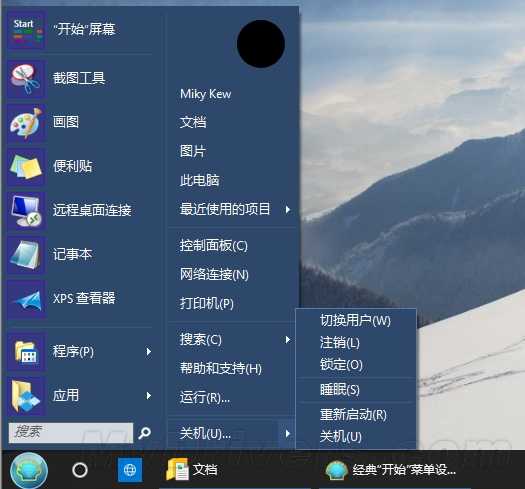Click 便利贴 label

[x=72, y=166]
